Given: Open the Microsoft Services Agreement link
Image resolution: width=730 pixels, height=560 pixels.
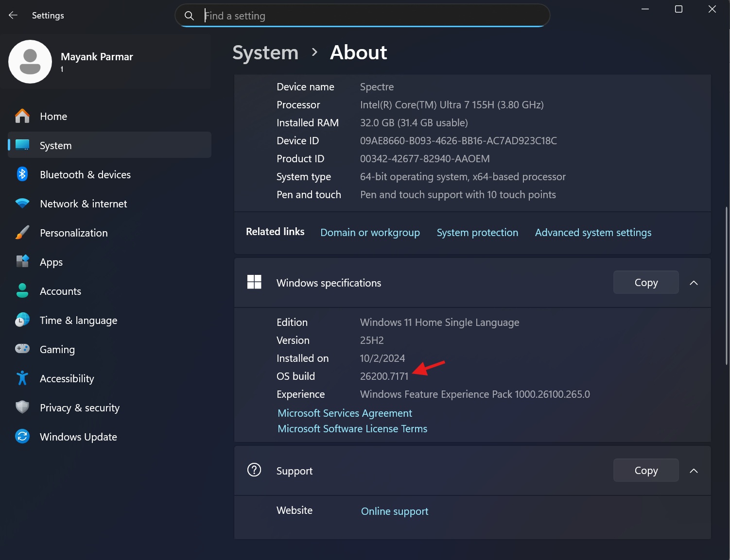Looking at the screenshot, I should [345, 413].
